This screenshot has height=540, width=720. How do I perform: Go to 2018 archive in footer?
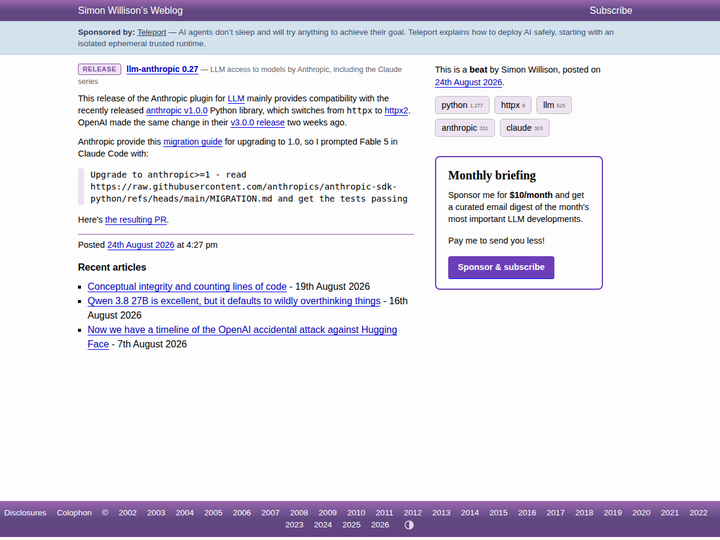(584, 513)
